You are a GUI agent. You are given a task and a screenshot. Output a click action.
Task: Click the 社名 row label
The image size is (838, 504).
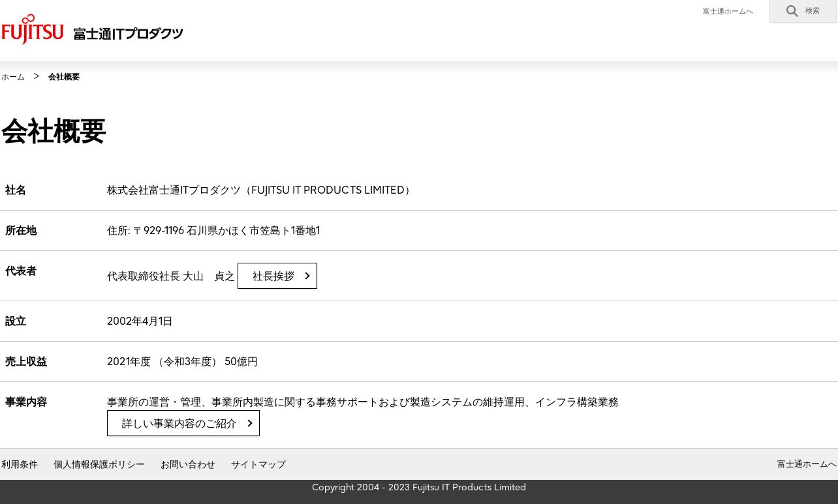(16, 190)
